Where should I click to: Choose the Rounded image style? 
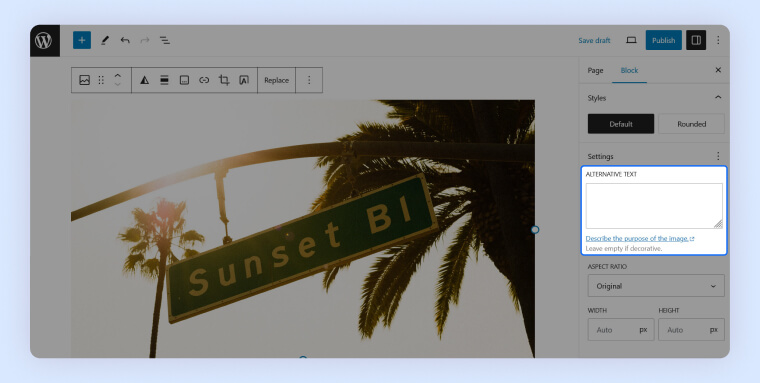point(691,124)
